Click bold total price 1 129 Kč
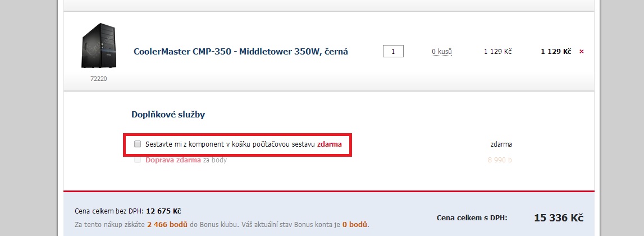The image size is (644, 236). click(556, 51)
